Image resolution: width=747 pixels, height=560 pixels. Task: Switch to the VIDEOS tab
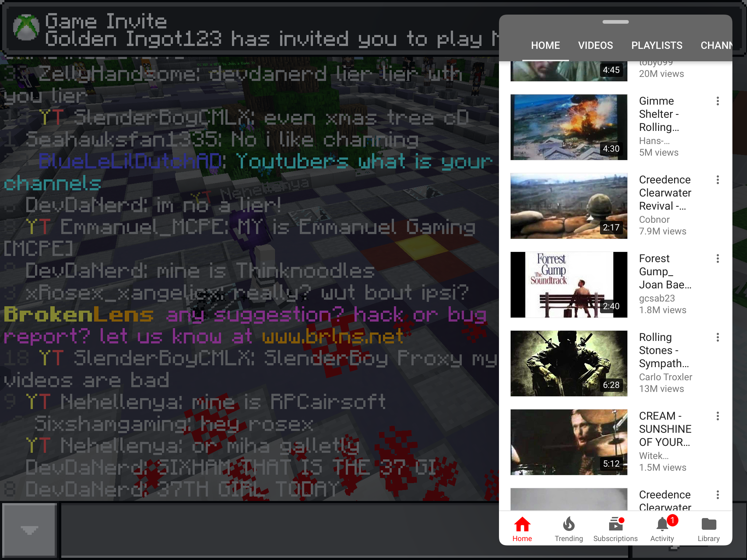coord(595,46)
